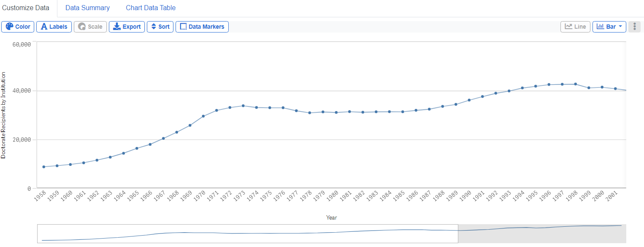This screenshot has width=644, height=247.
Task: Open the vertical three-dot kebab menu
Action: click(634, 26)
